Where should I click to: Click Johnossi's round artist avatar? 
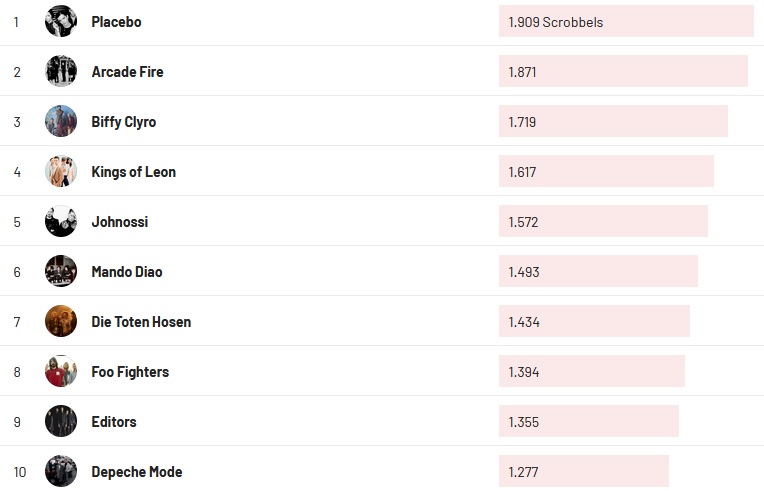[x=61, y=221]
